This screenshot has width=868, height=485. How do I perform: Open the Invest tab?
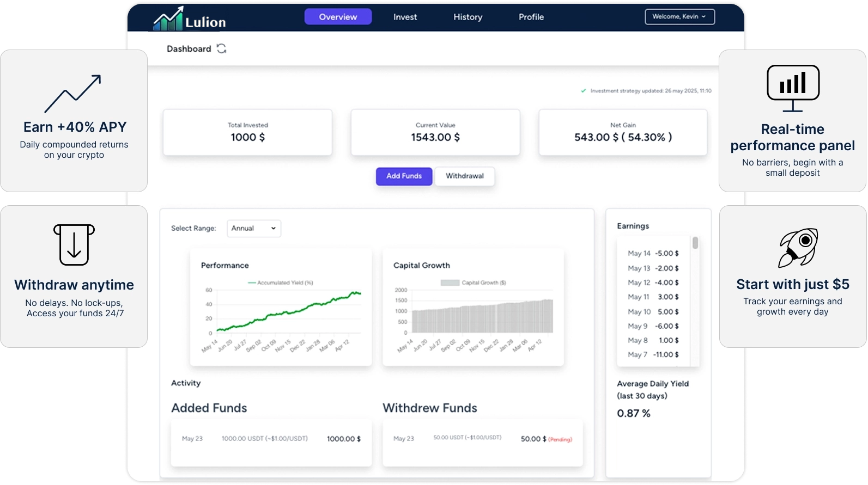[x=405, y=17]
